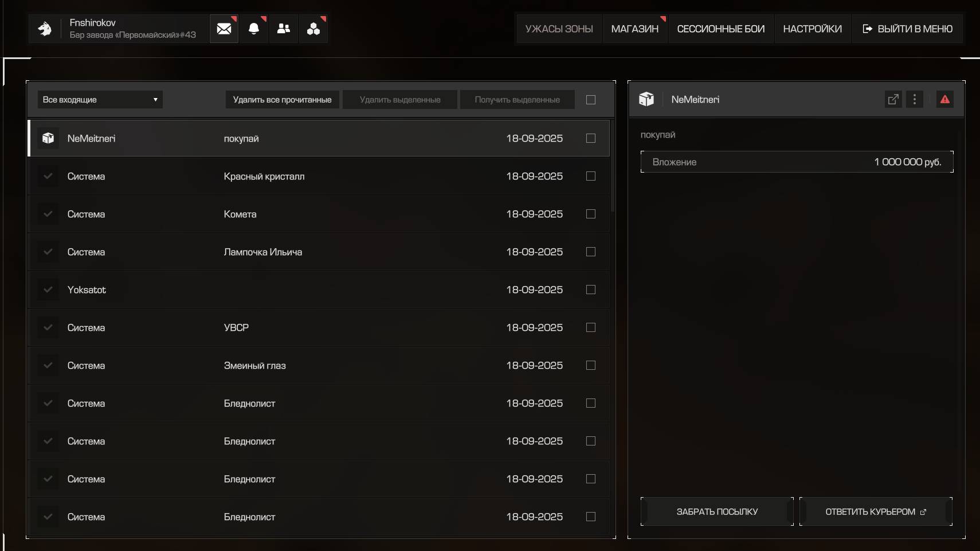Select the Yoksatot message checkbox
980x551 pixels.
coord(591,290)
